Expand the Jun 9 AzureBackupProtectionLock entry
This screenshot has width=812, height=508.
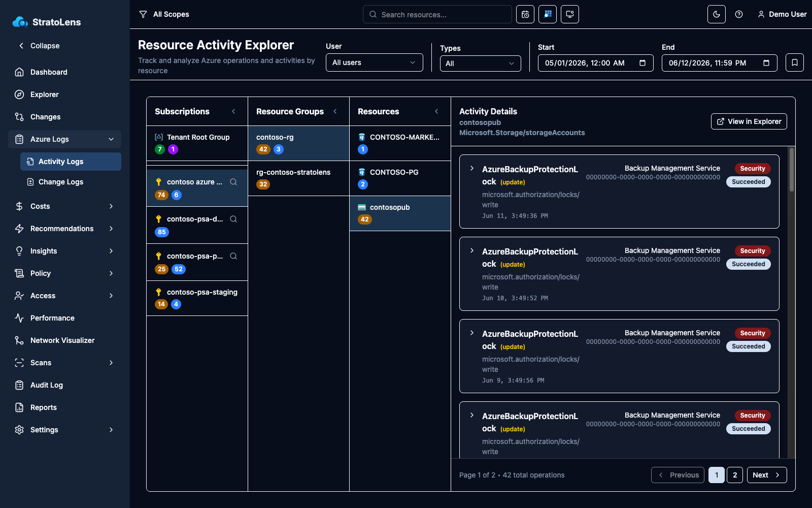point(472,333)
